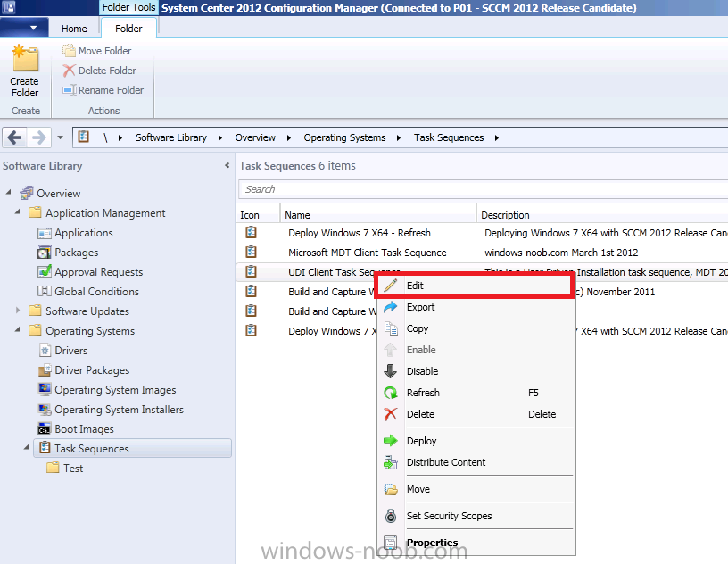Collapse the Task Sequences tree node
The width and height of the screenshot is (728, 564).
click(27, 447)
